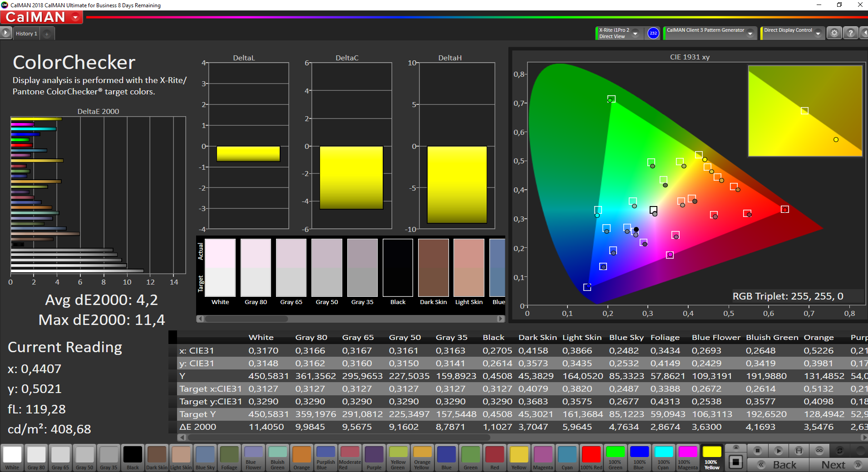Image resolution: width=868 pixels, height=472 pixels.
Task: Click the data table horizontal scrollbar
Action: (338, 438)
